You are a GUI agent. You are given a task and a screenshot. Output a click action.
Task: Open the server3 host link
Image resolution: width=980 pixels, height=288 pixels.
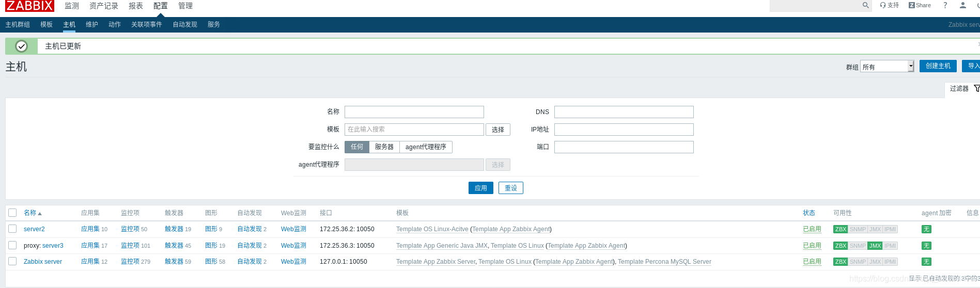53,246
